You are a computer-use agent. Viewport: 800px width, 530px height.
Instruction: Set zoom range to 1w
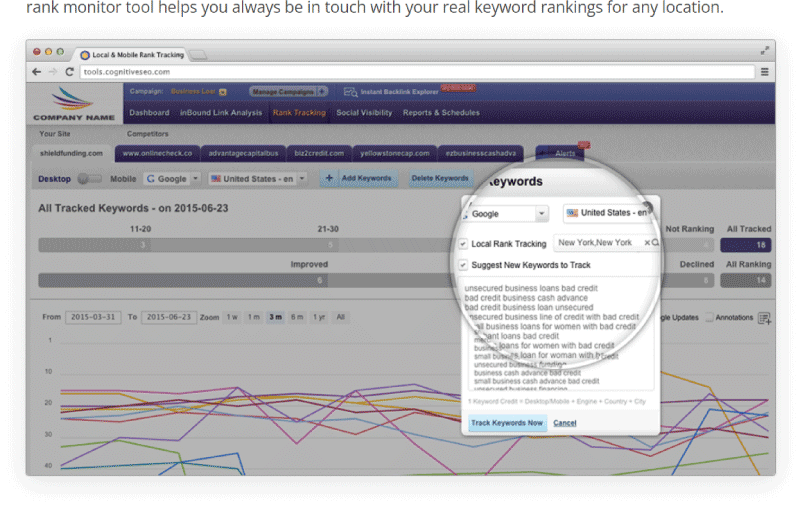coord(232,317)
